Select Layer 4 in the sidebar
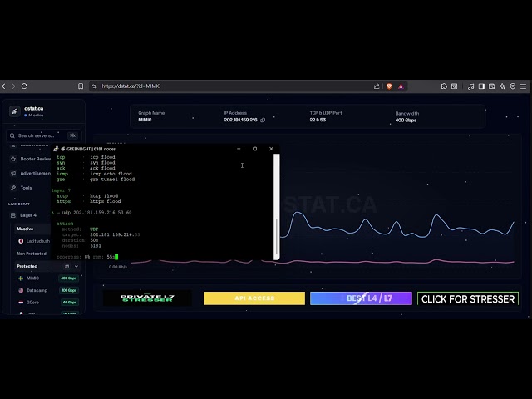Viewport: 532px width, 399px height. 28,215
